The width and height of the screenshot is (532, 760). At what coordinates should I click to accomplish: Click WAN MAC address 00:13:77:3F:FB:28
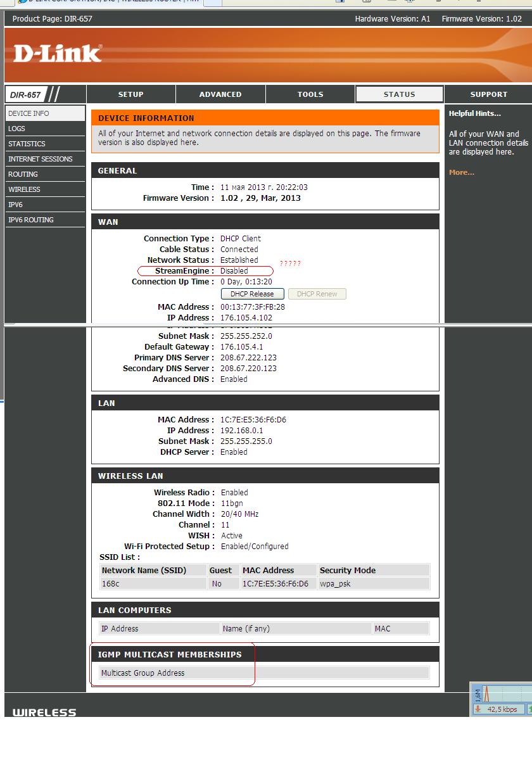click(x=252, y=307)
